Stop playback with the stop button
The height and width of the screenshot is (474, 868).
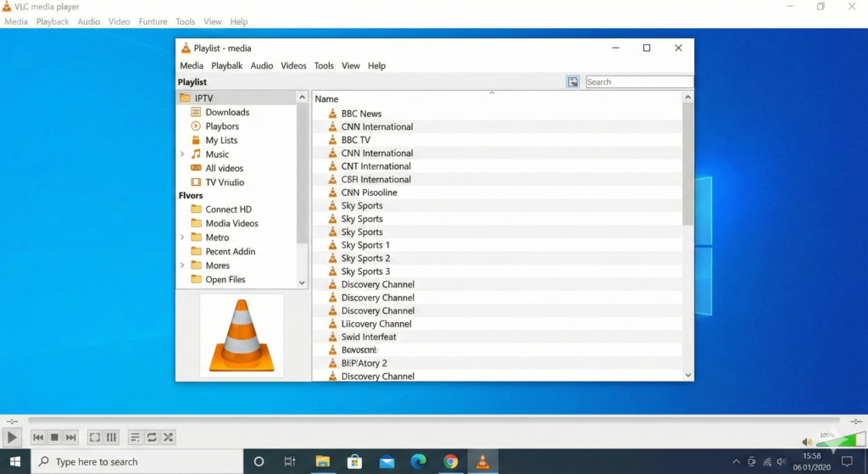[54, 438]
